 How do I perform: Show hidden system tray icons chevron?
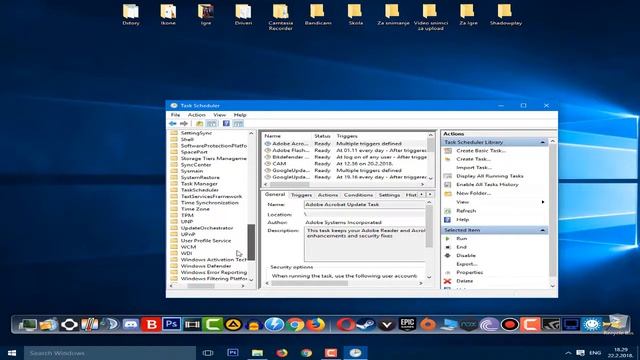tap(568, 353)
